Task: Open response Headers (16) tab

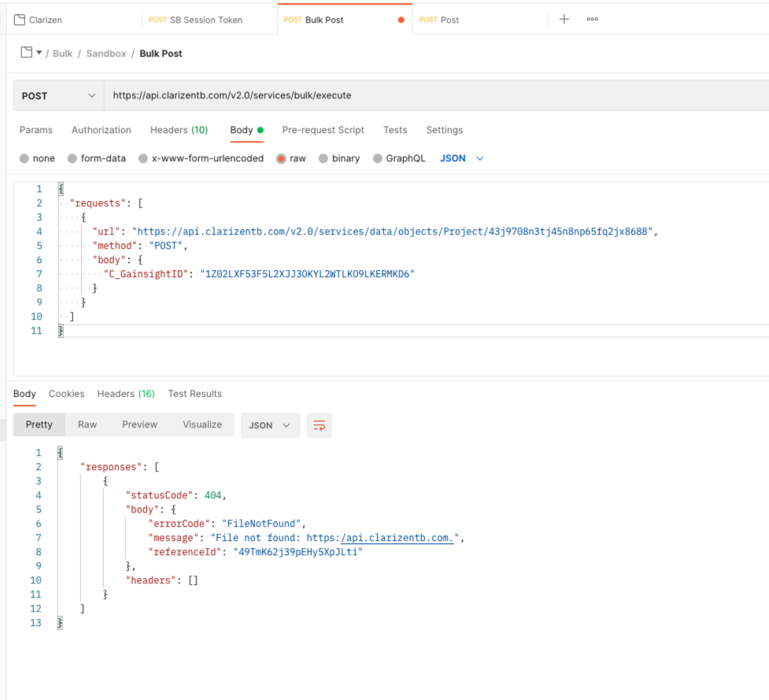Action: pyautogui.click(x=126, y=394)
